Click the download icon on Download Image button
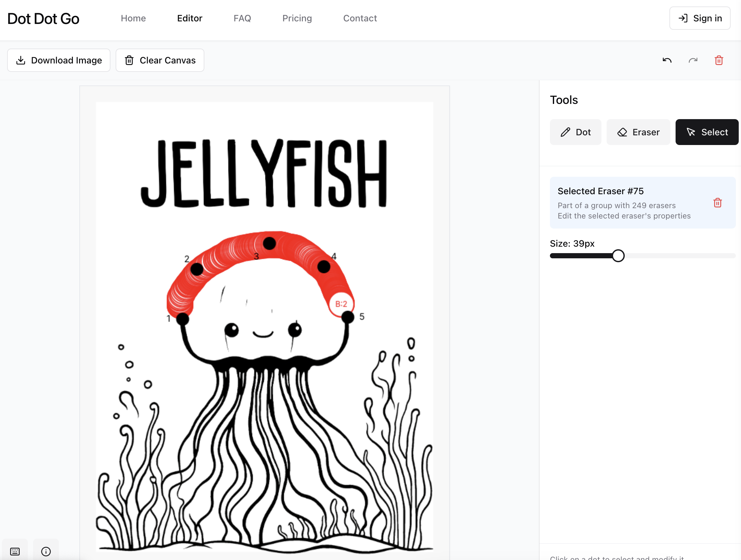Screen dimensions: 741x560 point(21,60)
